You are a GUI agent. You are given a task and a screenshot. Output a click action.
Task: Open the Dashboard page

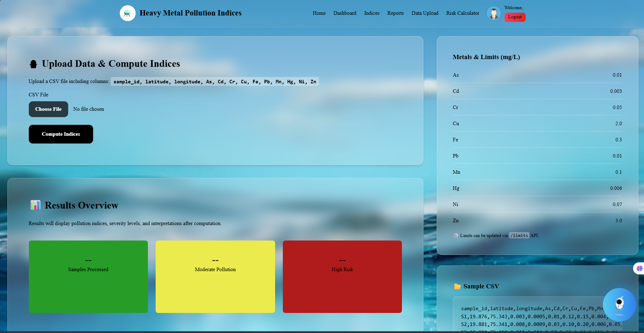pos(345,13)
